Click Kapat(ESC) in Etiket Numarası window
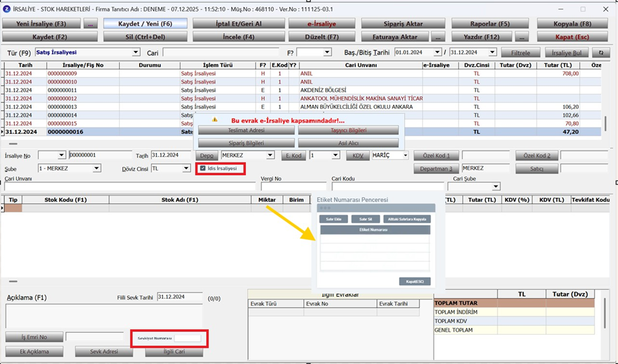Image resolution: width=618 pixels, height=364 pixels. point(415,281)
